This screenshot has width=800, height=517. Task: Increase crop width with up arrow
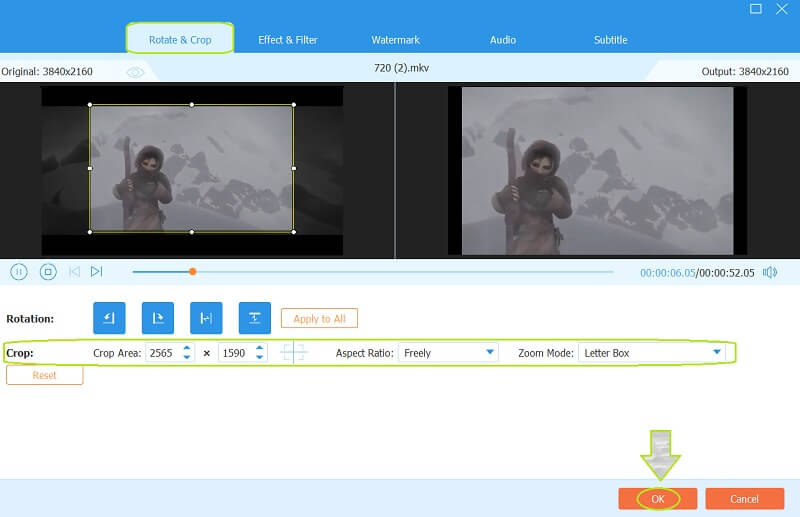[x=187, y=348]
